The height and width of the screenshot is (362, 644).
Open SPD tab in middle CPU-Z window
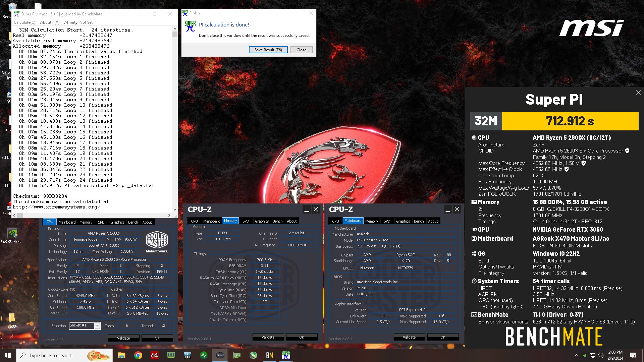[246, 221]
